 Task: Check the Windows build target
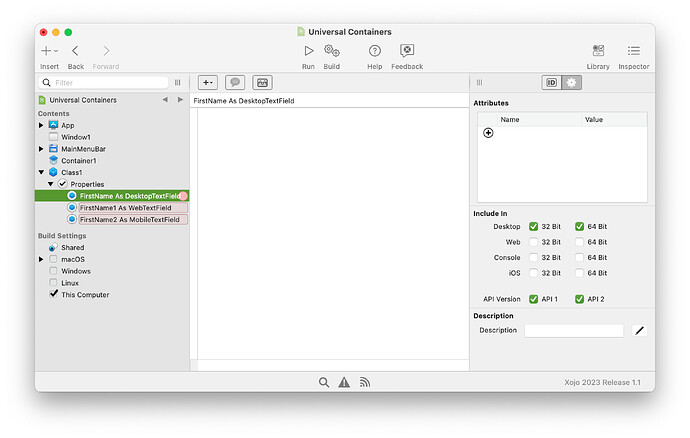53,271
